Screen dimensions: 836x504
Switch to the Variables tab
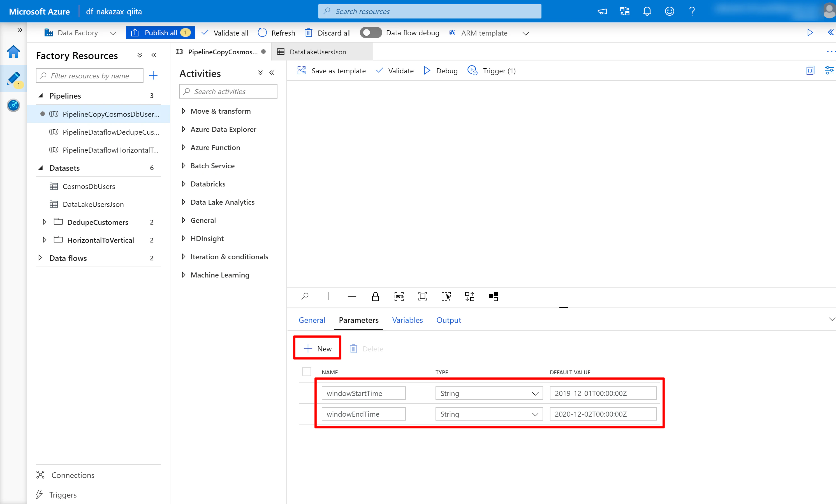(x=407, y=320)
